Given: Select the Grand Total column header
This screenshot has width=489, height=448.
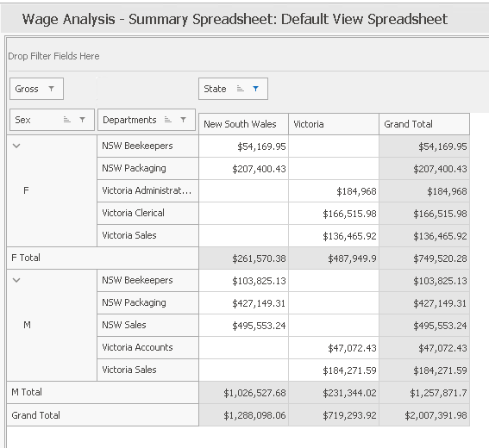Looking at the screenshot, I should click(x=424, y=124).
